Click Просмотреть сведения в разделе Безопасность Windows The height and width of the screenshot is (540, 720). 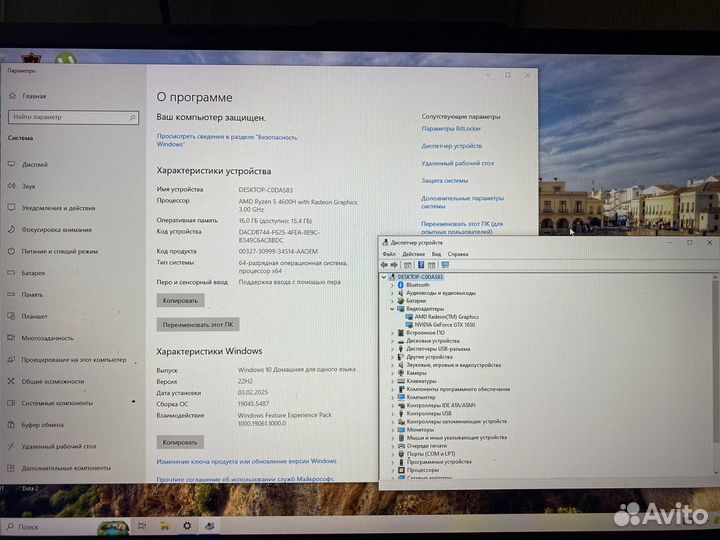click(227, 141)
